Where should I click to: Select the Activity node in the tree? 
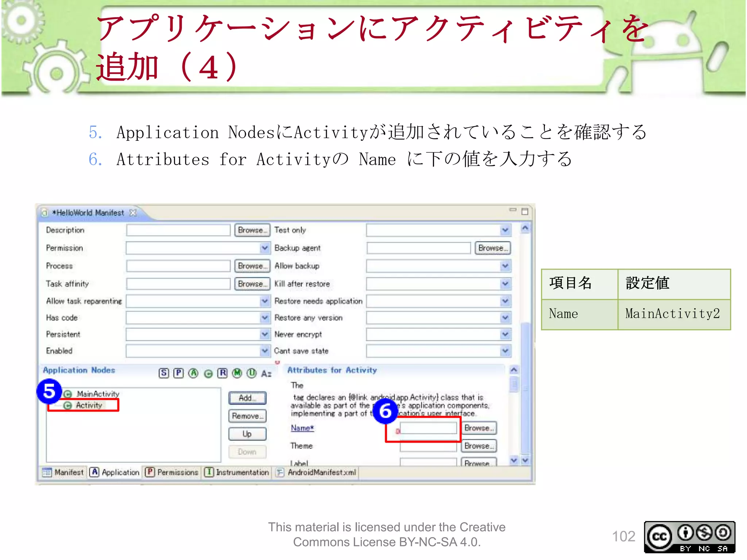(89, 405)
